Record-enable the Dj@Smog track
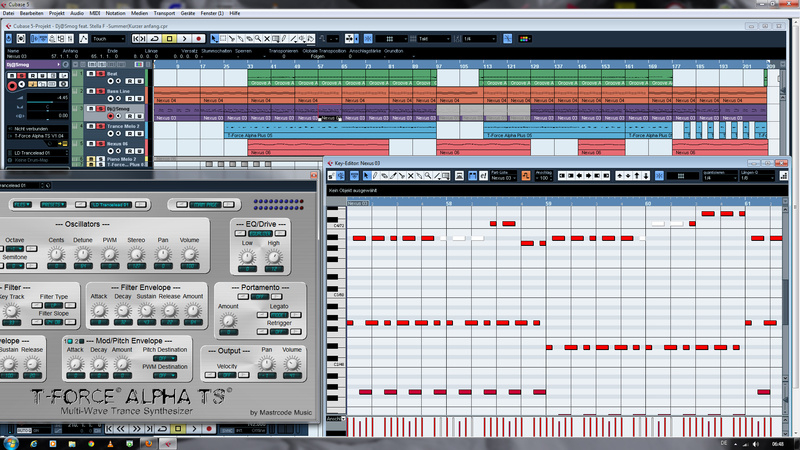 110,116
